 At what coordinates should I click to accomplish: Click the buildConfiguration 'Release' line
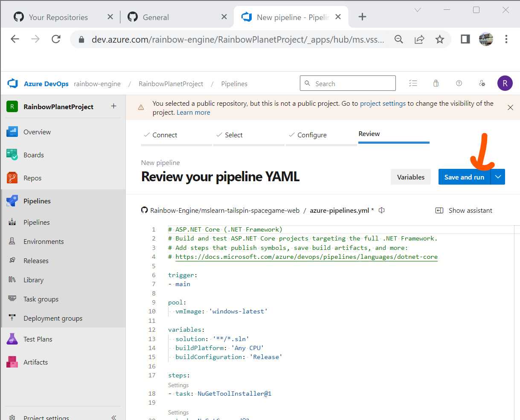pos(229,357)
